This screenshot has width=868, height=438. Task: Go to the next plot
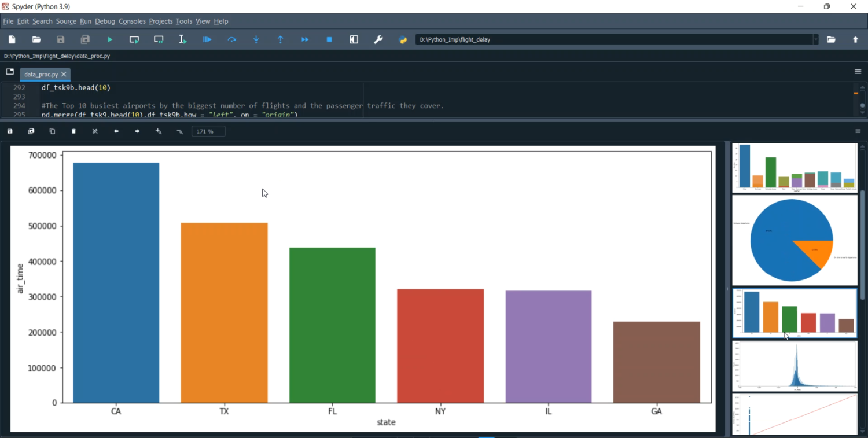point(137,131)
